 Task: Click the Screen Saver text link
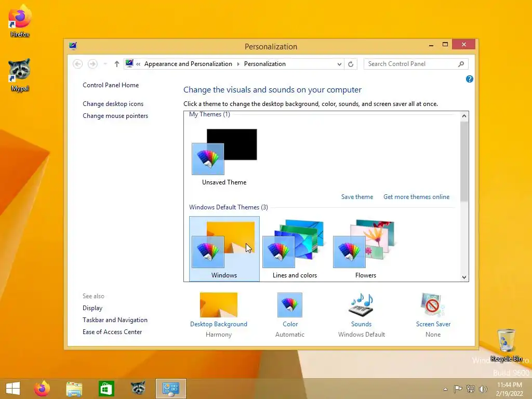pyautogui.click(x=433, y=324)
